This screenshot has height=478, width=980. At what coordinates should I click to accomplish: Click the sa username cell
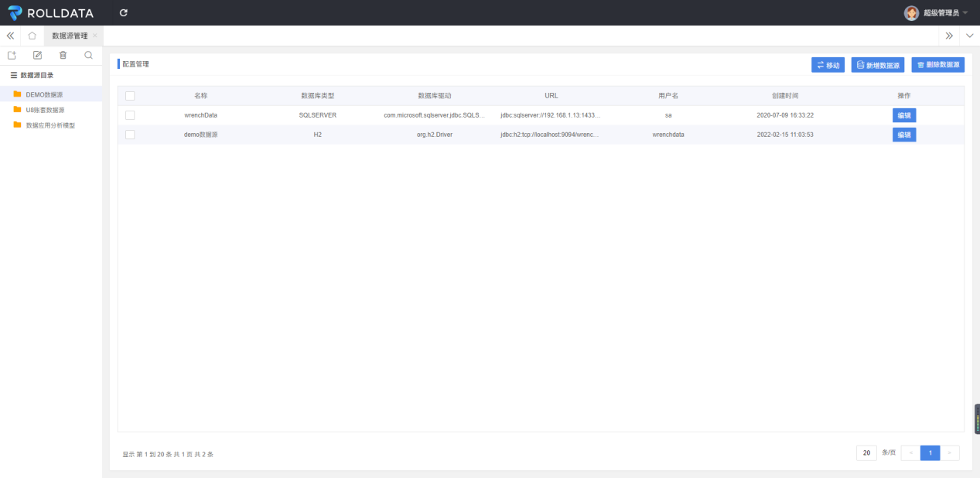click(x=668, y=115)
